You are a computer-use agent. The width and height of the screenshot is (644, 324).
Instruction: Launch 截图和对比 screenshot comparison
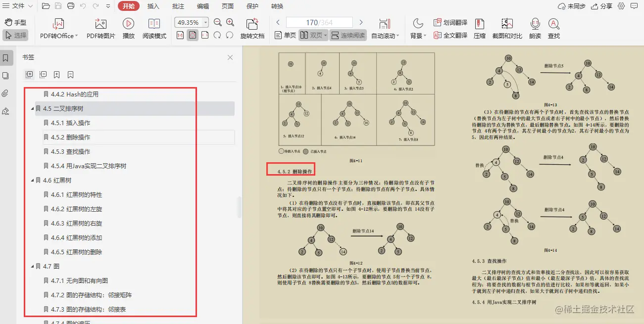(x=507, y=28)
